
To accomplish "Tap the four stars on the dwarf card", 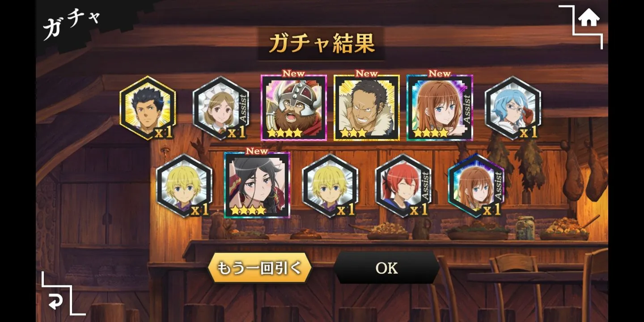I will coord(284,133).
